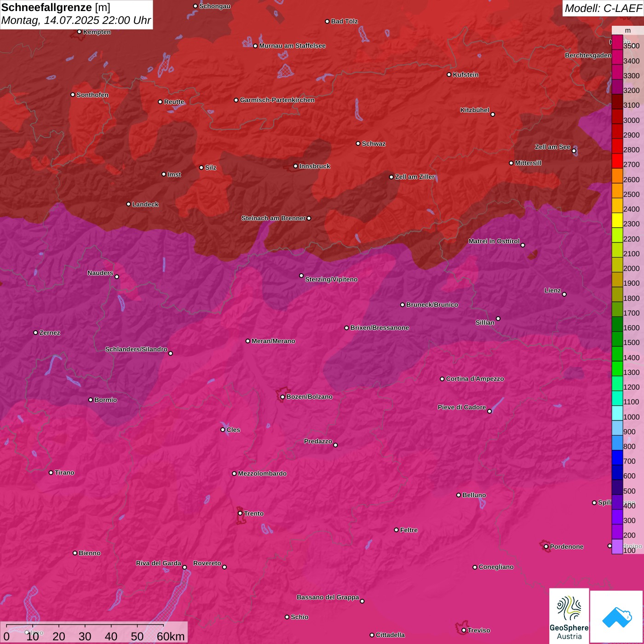The width and height of the screenshot is (644, 644).
Task: Click the Conegliano label
Action: 496,567
